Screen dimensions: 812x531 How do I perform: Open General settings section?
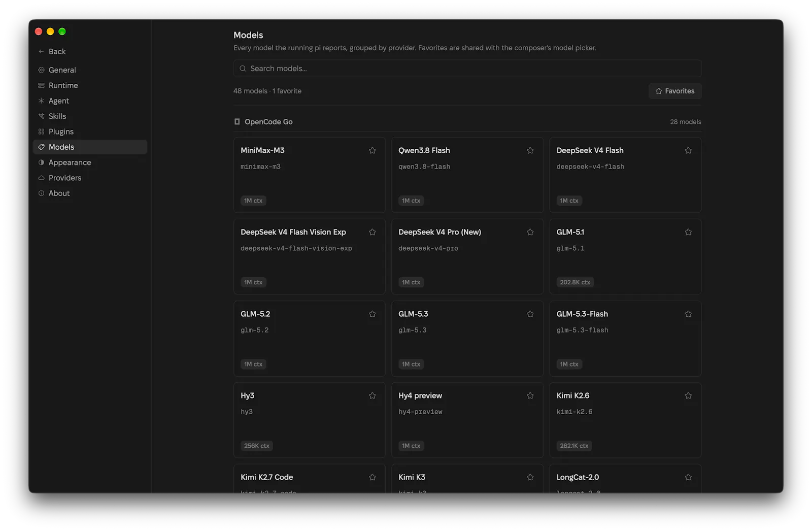(90, 70)
